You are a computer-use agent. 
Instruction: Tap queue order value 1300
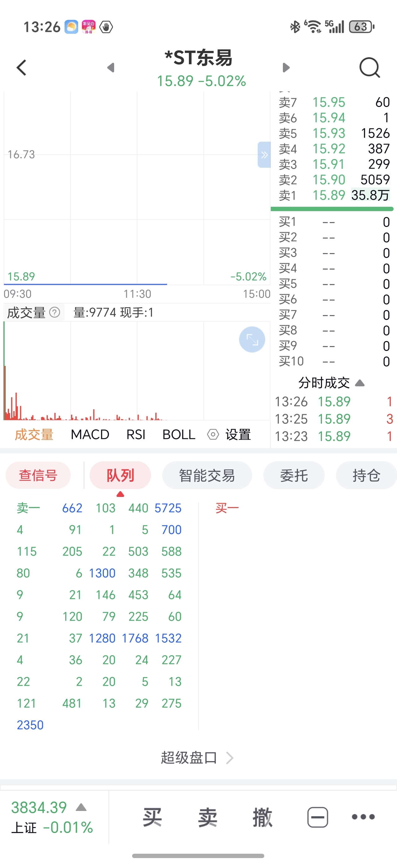tap(102, 573)
